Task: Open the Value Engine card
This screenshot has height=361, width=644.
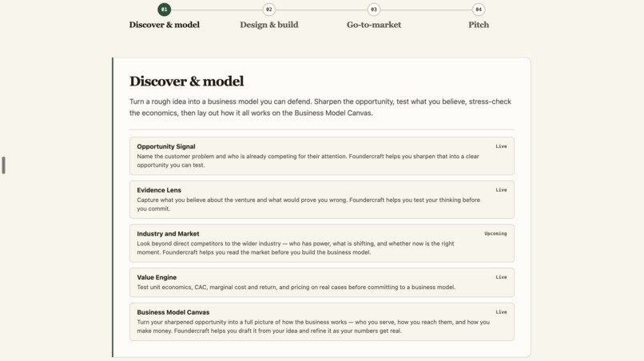Action: (321, 283)
